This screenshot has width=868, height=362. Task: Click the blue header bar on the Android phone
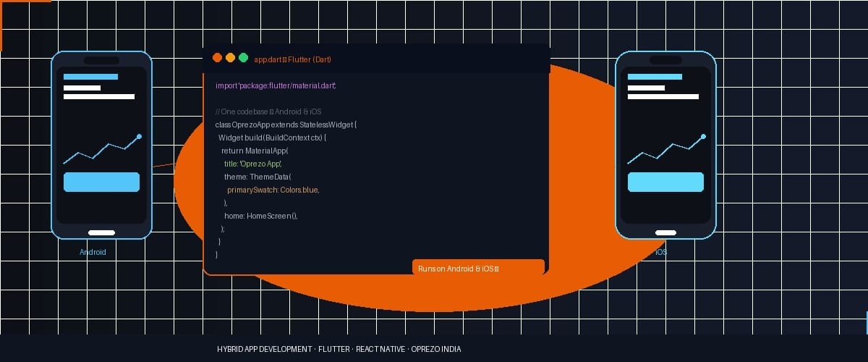coord(90,77)
